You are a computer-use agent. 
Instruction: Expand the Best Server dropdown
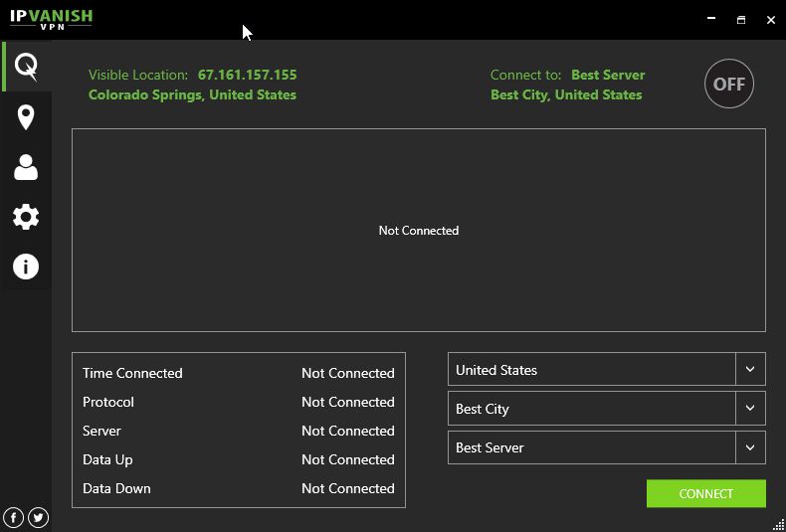click(750, 447)
